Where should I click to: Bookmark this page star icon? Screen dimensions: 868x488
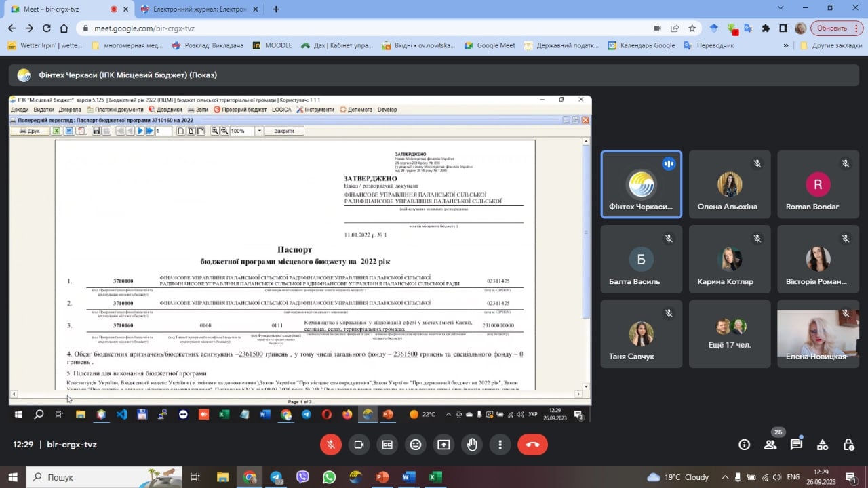pyautogui.click(x=692, y=28)
